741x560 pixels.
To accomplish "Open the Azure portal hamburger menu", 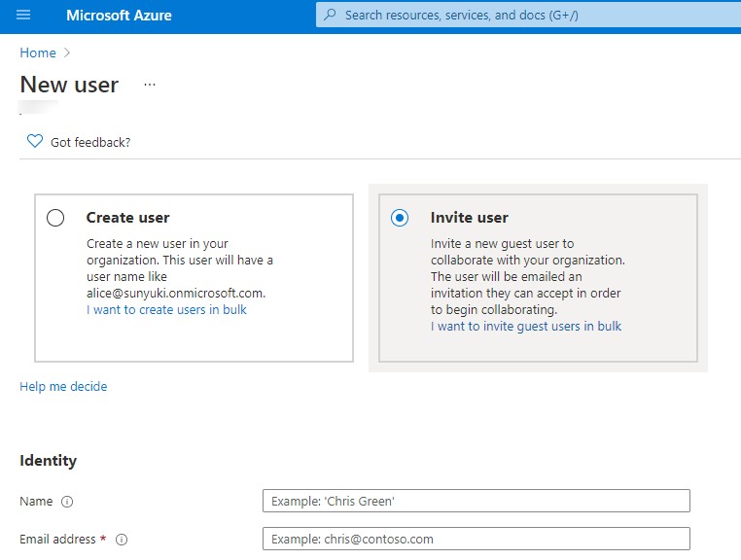I will pyautogui.click(x=23, y=15).
